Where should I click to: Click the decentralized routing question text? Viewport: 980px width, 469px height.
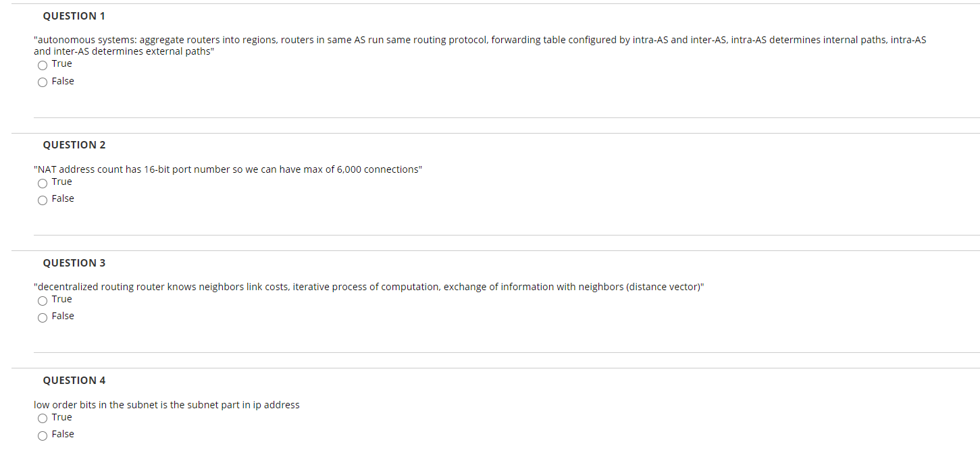[369, 286]
